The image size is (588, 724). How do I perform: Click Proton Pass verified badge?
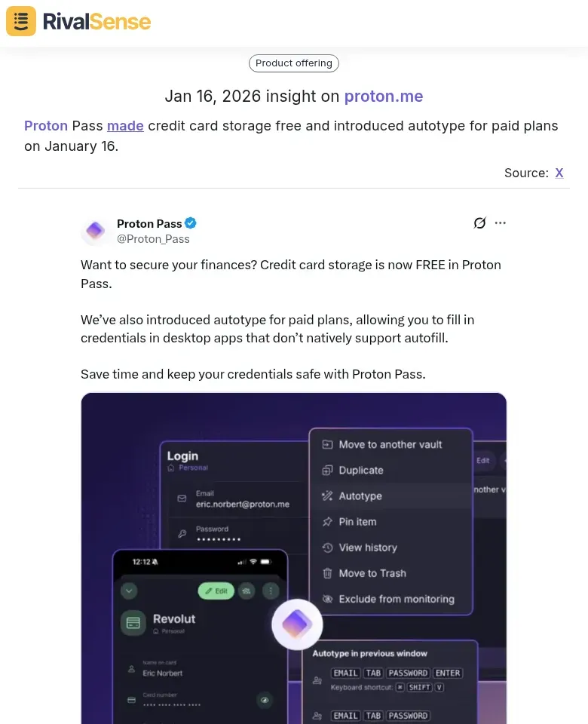[x=190, y=222]
